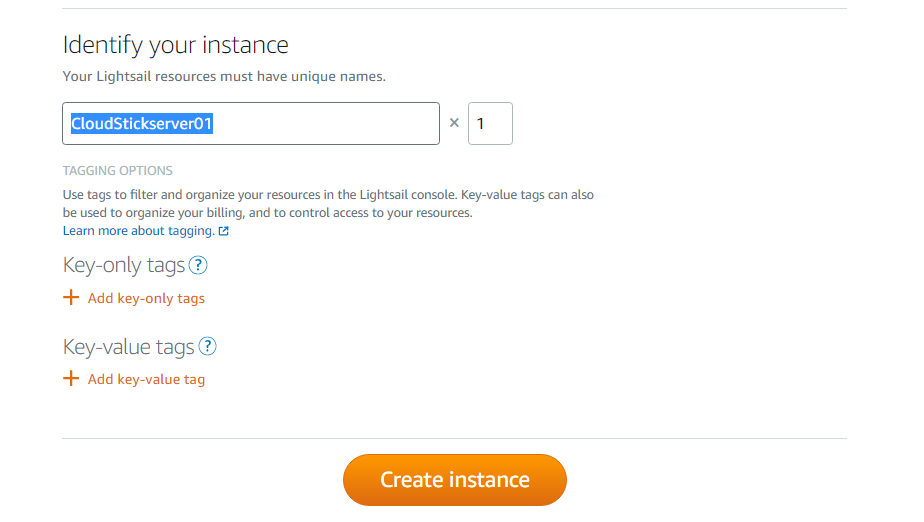The width and height of the screenshot is (924, 522).
Task: Click the Identify your instance heading
Action: 175,45
